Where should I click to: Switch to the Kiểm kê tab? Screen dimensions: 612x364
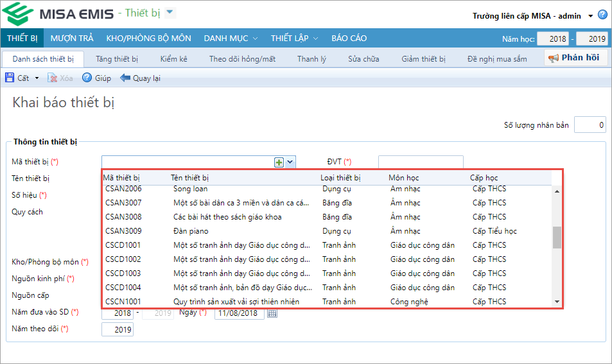[173, 59]
